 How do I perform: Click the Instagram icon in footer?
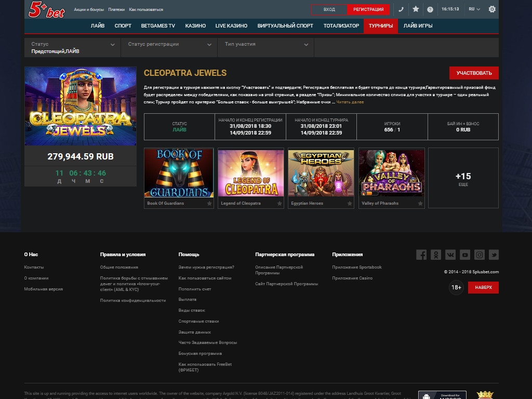point(480,255)
